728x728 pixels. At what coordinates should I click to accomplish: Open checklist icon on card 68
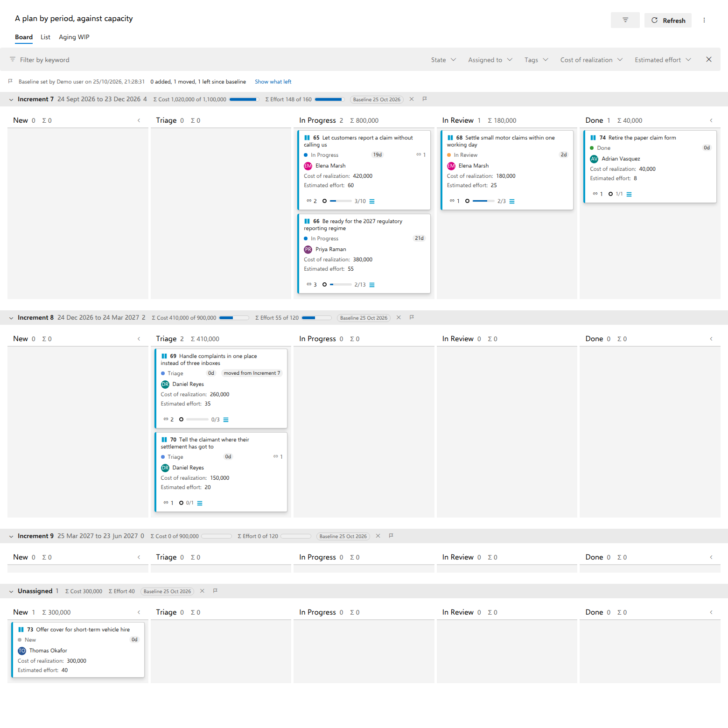pyautogui.click(x=512, y=201)
